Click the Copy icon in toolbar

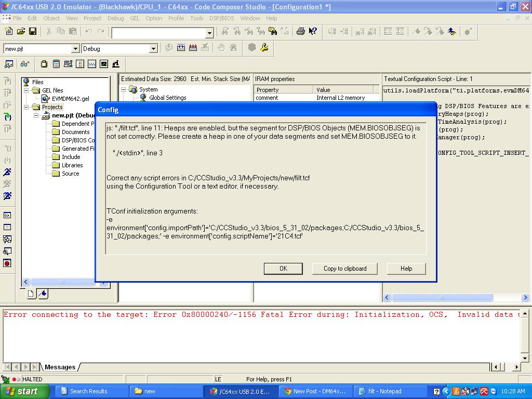click(x=61, y=31)
